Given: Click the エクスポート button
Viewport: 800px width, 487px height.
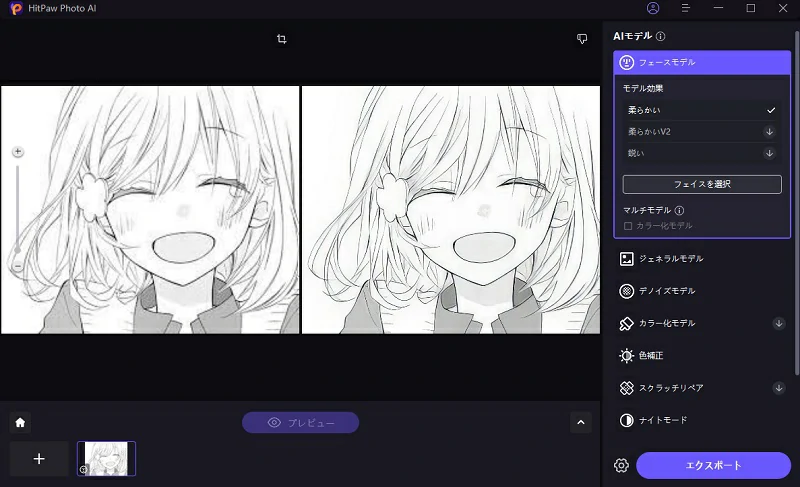Looking at the screenshot, I should [713, 465].
